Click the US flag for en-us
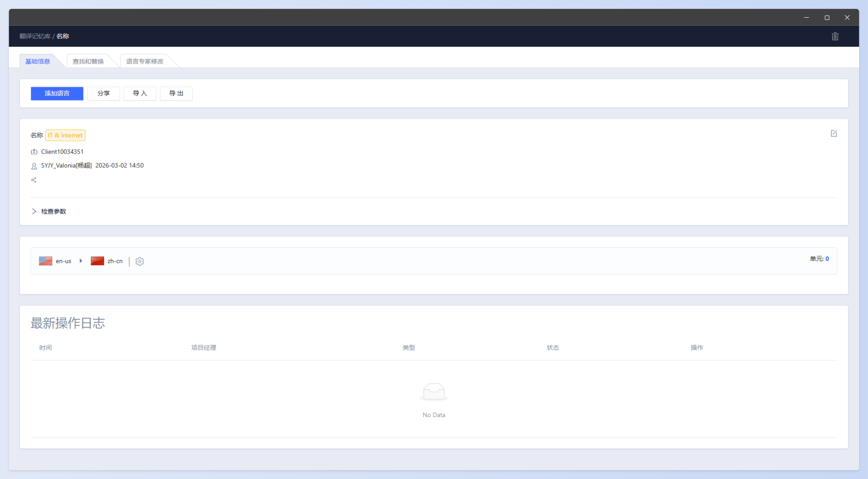Viewport: 868px width, 479px height. click(46, 261)
